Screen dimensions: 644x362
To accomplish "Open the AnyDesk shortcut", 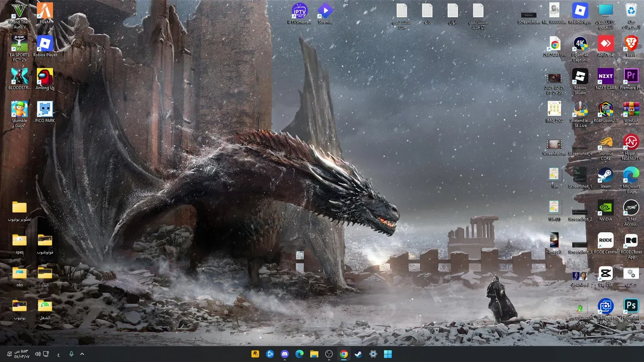I will (x=606, y=46).
